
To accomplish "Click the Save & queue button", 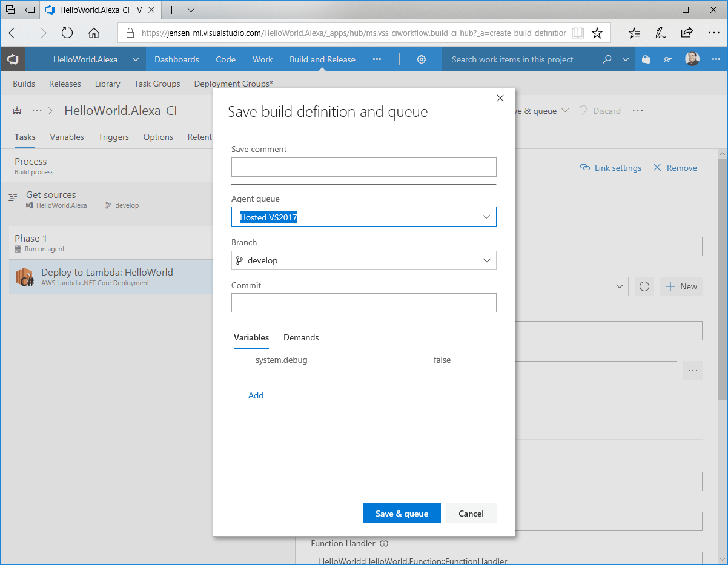I will click(x=402, y=513).
